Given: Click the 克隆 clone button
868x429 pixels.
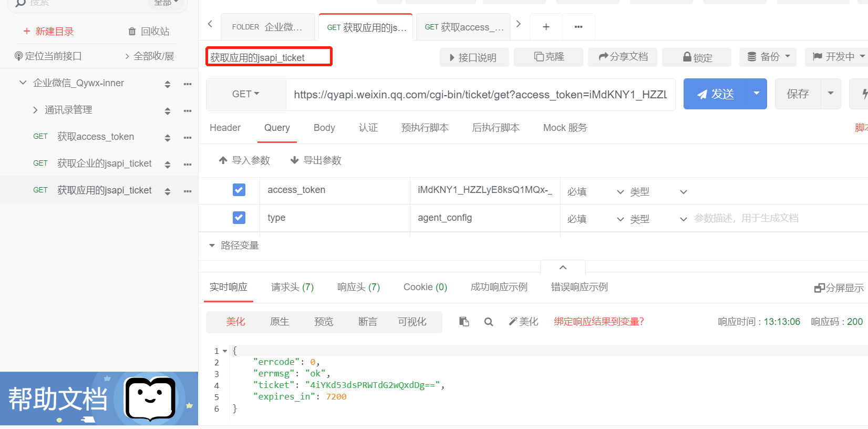Looking at the screenshot, I should click(x=549, y=57).
